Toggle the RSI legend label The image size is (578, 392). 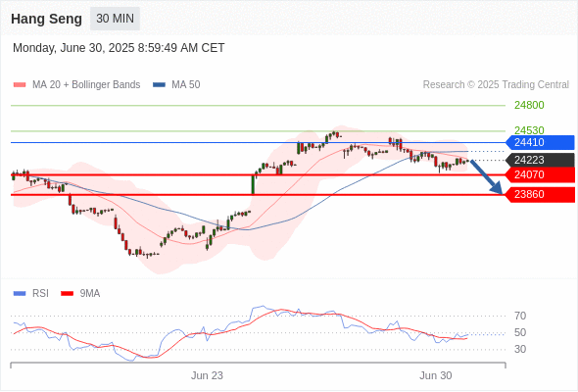(40, 294)
